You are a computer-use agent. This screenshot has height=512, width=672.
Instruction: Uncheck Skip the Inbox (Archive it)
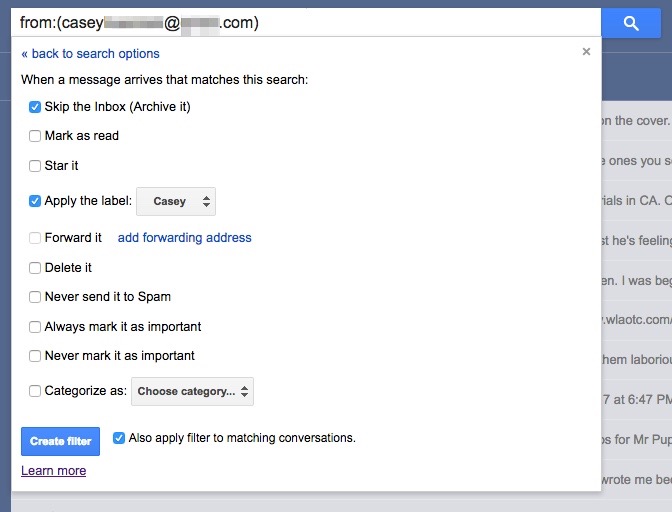tap(35, 107)
